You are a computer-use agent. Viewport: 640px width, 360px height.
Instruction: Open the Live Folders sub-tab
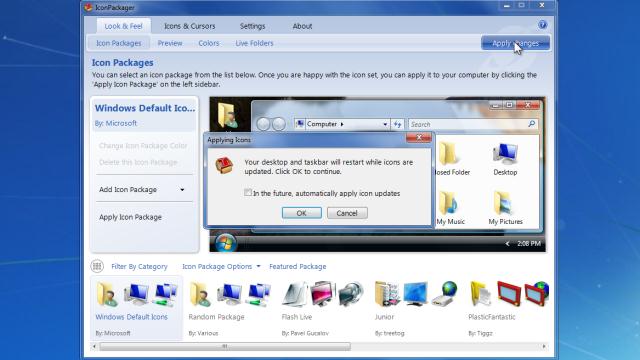254,43
